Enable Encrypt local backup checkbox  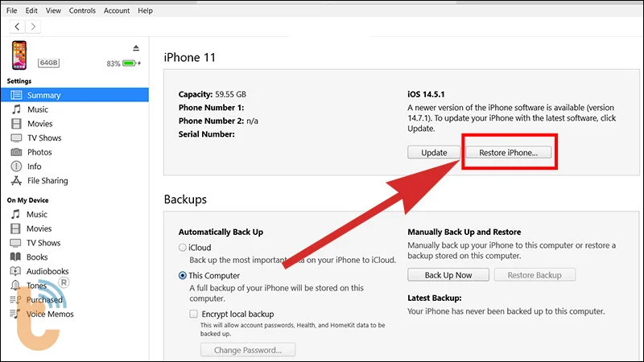tap(194, 314)
